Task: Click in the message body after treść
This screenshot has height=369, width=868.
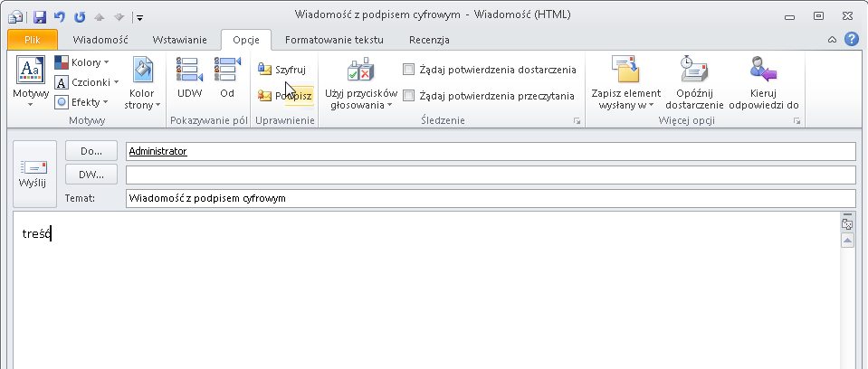Action: (x=52, y=233)
